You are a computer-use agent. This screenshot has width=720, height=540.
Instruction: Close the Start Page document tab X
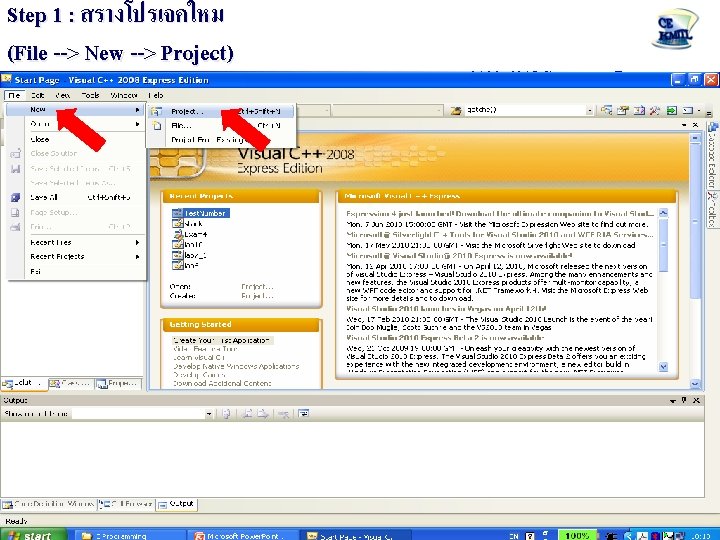(x=695, y=125)
